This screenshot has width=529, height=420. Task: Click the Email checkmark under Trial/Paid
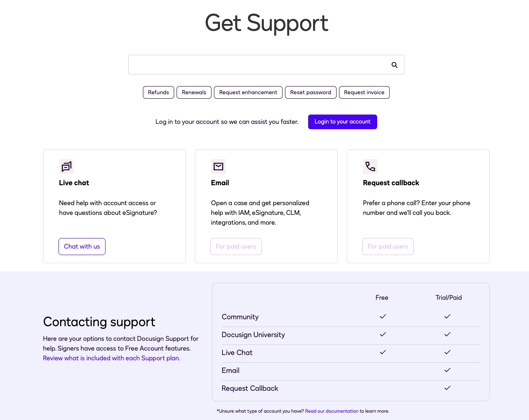tap(447, 370)
